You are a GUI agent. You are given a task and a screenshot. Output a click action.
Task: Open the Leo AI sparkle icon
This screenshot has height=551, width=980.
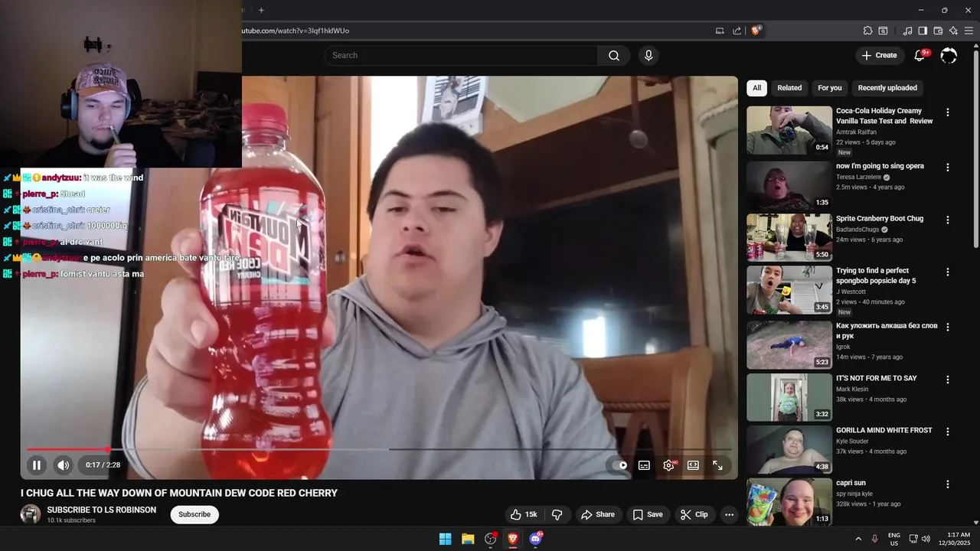point(953,31)
